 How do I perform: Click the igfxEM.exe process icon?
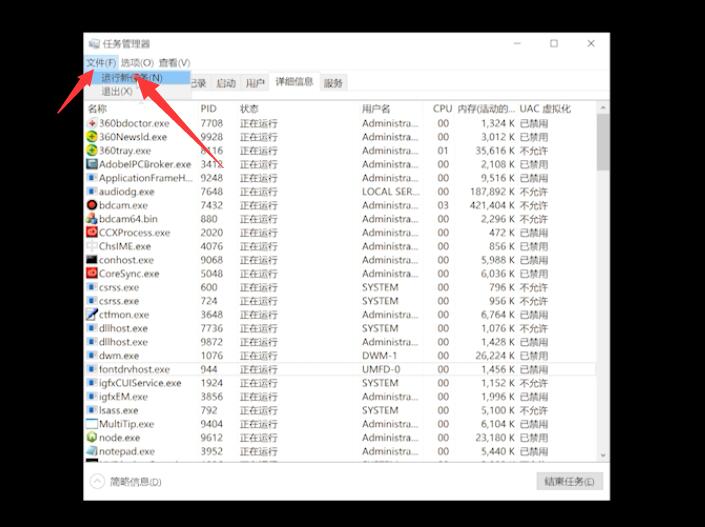[92, 397]
